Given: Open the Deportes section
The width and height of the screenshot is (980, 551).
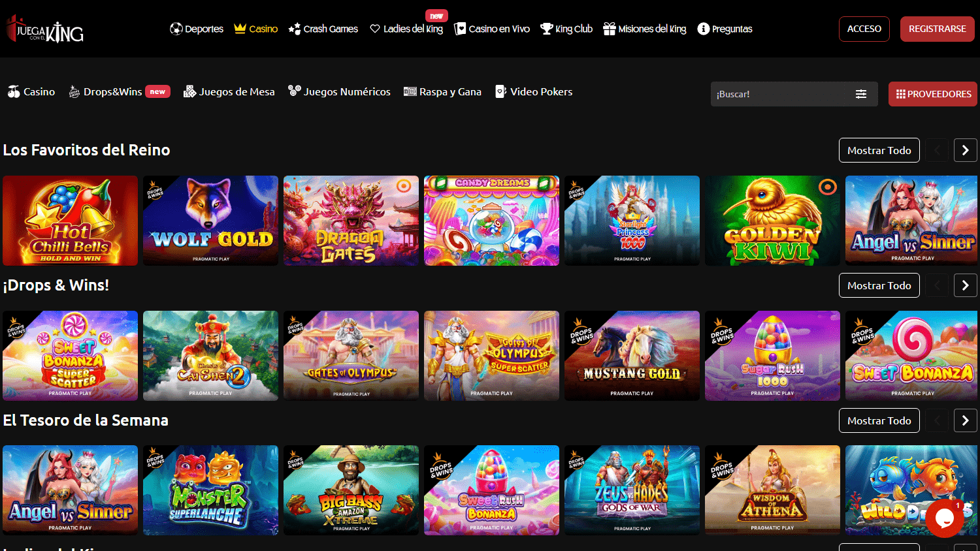Looking at the screenshot, I should [197, 29].
